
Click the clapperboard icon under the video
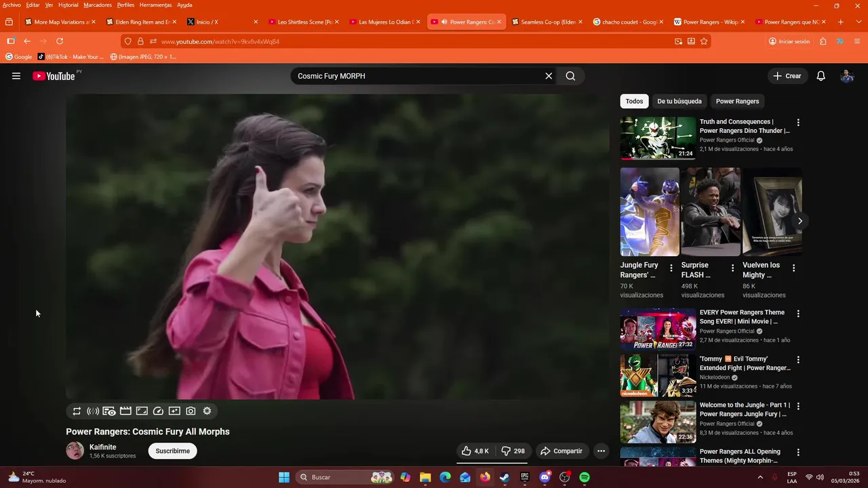click(125, 411)
